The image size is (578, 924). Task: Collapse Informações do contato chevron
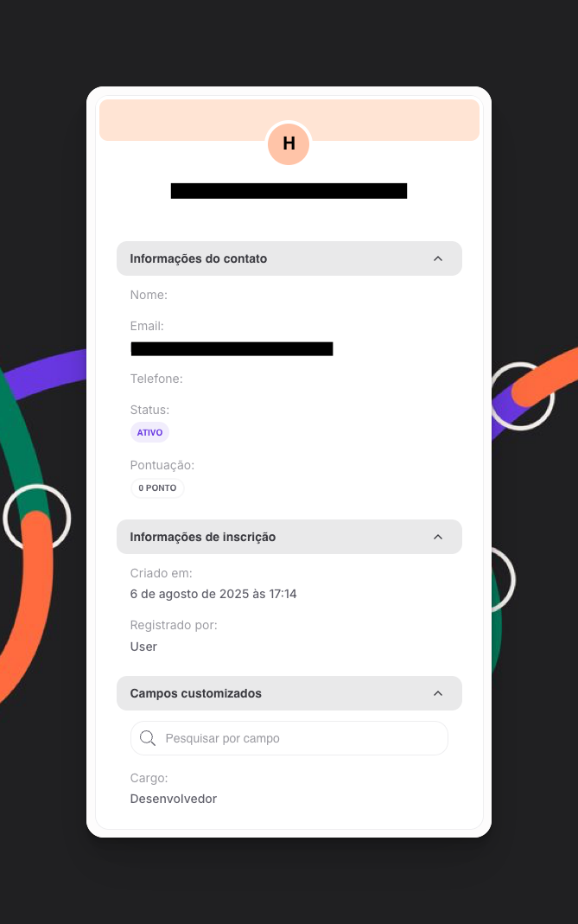(438, 258)
